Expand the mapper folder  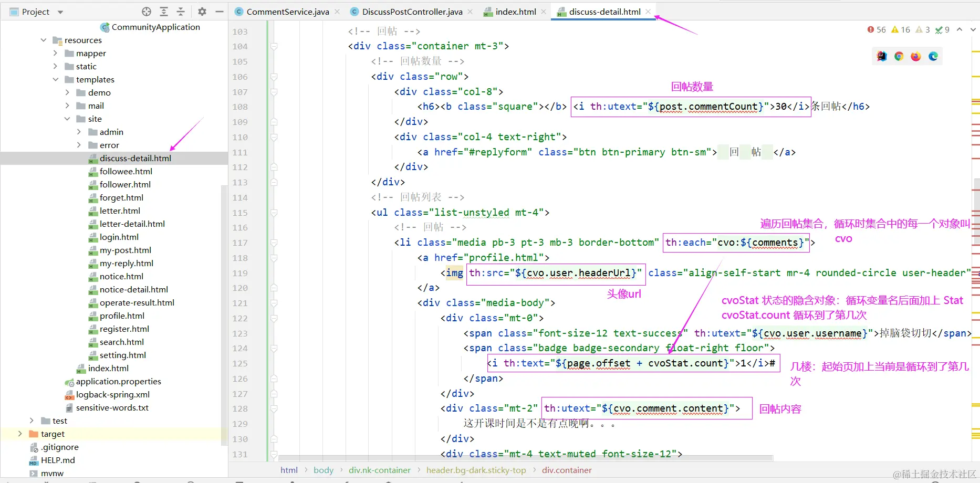tap(55, 53)
